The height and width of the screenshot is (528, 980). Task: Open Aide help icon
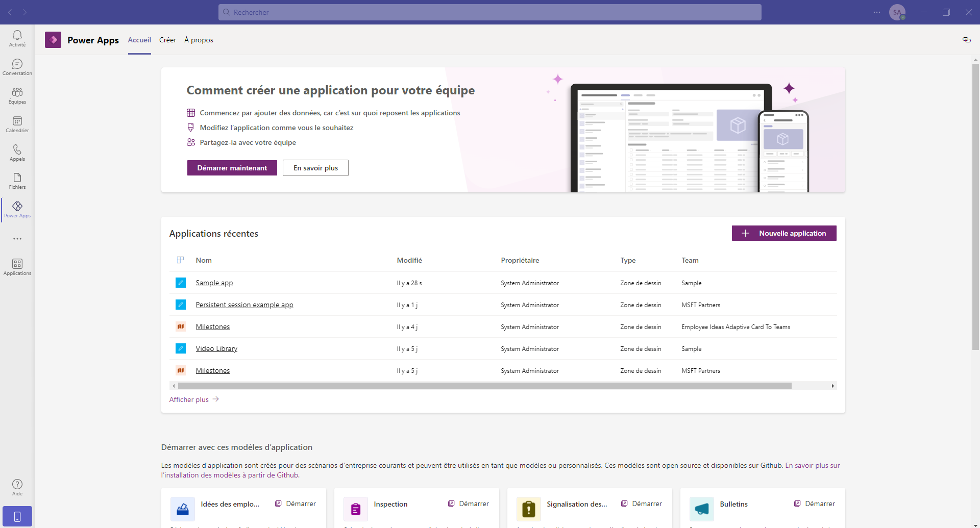pyautogui.click(x=17, y=487)
